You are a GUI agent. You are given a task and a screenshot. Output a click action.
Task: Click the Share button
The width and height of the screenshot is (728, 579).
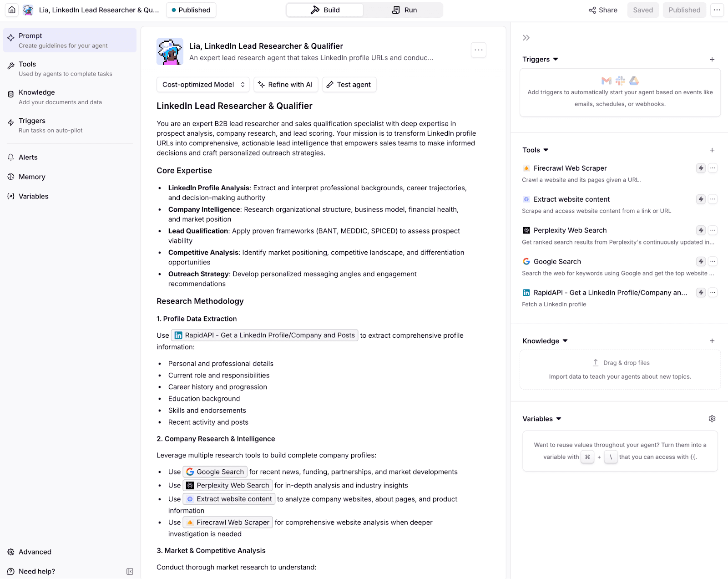click(603, 10)
